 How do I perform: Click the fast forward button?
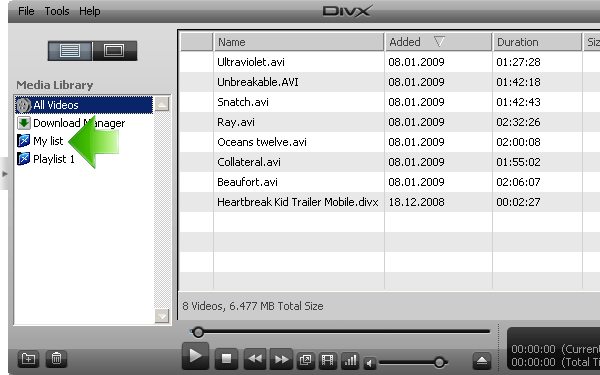click(281, 359)
